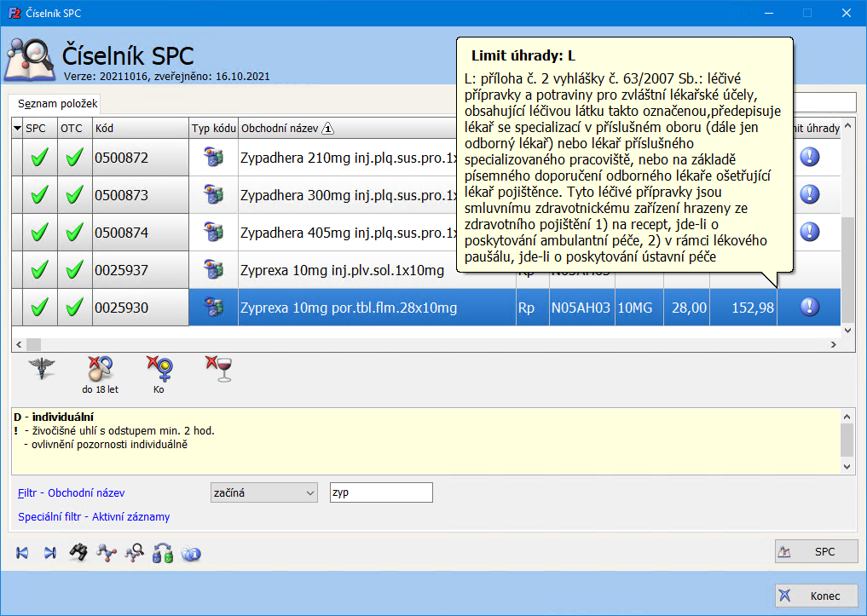The height and width of the screenshot is (616, 867).
Task: Click exclamation icon in Zypadhera 405mg row
Action: pyautogui.click(x=810, y=232)
